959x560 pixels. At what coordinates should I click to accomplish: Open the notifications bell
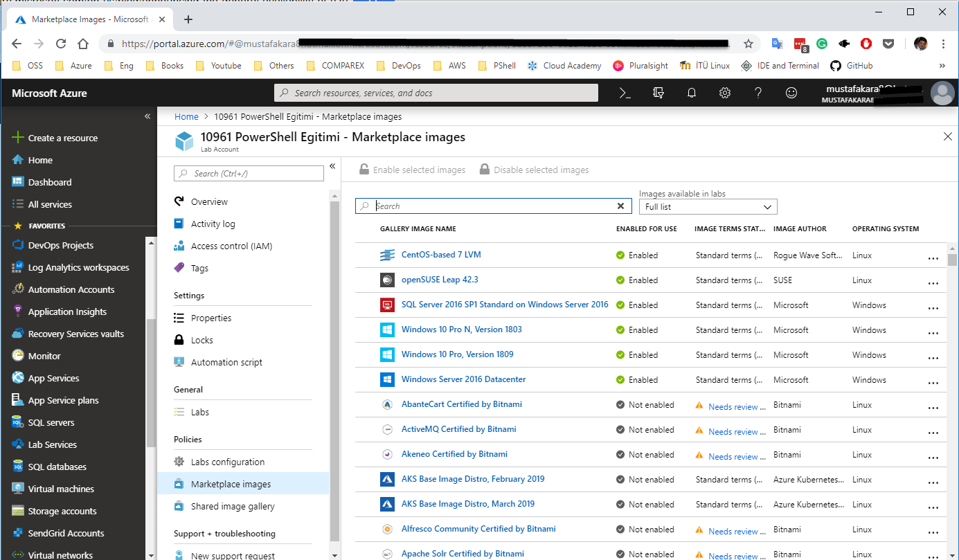click(691, 93)
